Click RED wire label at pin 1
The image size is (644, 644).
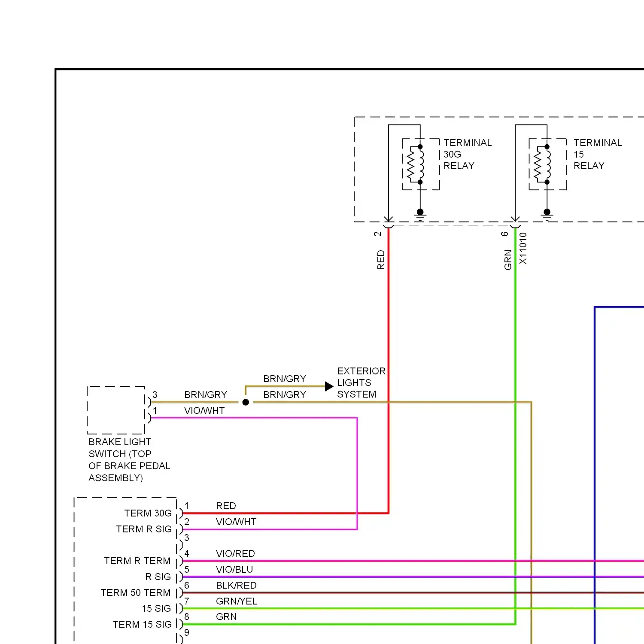point(226,506)
